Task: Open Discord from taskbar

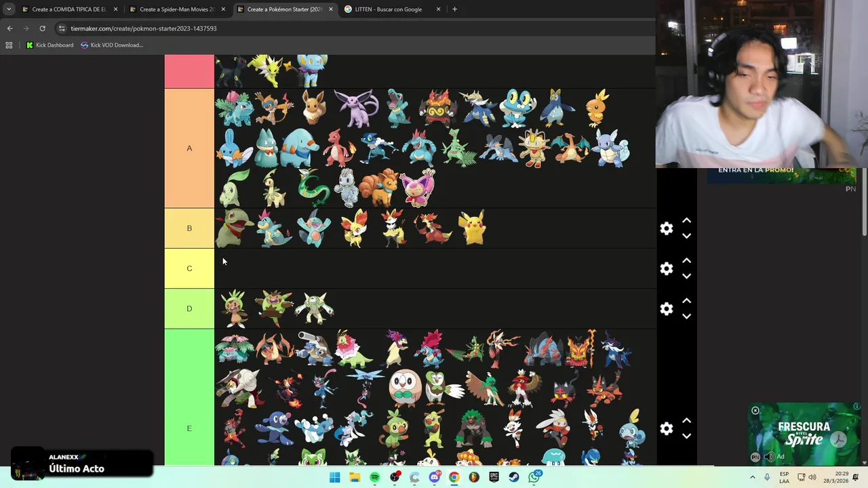Action: (434, 477)
